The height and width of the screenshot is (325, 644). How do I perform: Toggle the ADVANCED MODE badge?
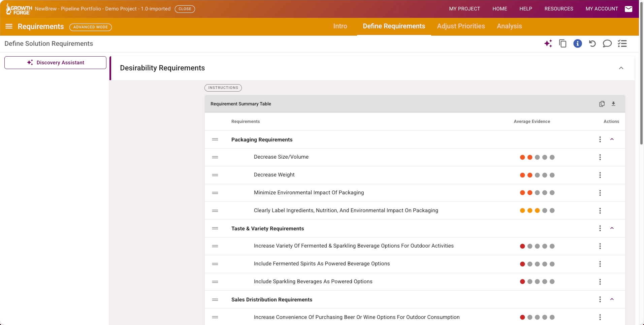(x=91, y=27)
